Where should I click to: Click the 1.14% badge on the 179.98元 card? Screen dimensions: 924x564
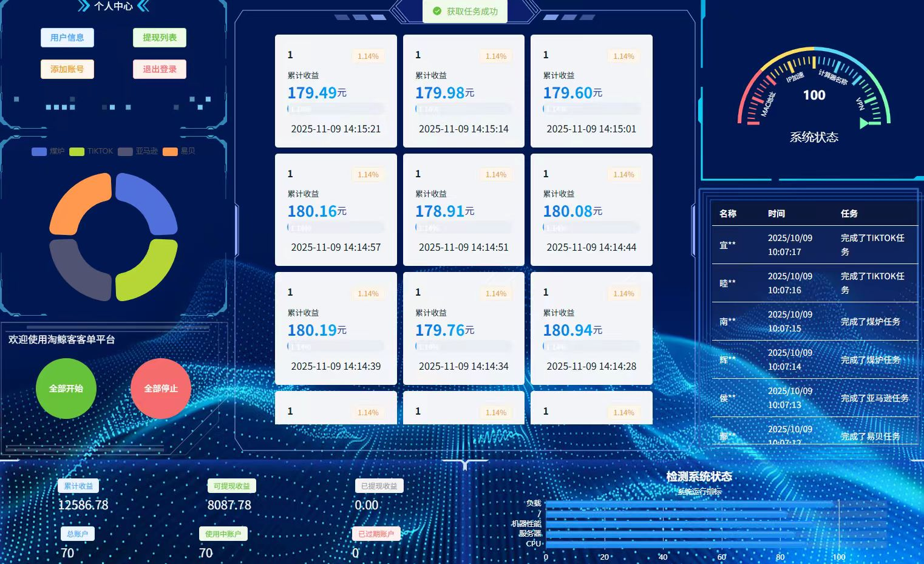(x=496, y=56)
